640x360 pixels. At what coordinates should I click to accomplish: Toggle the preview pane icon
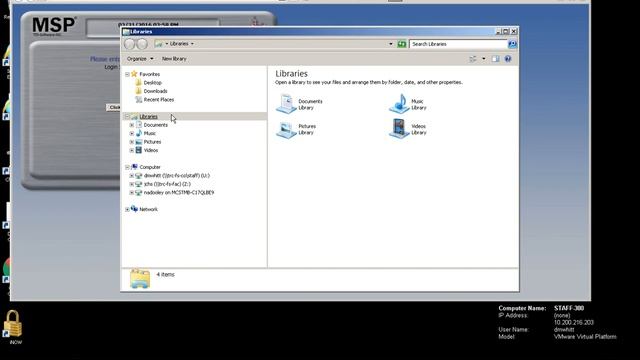[495, 59]
